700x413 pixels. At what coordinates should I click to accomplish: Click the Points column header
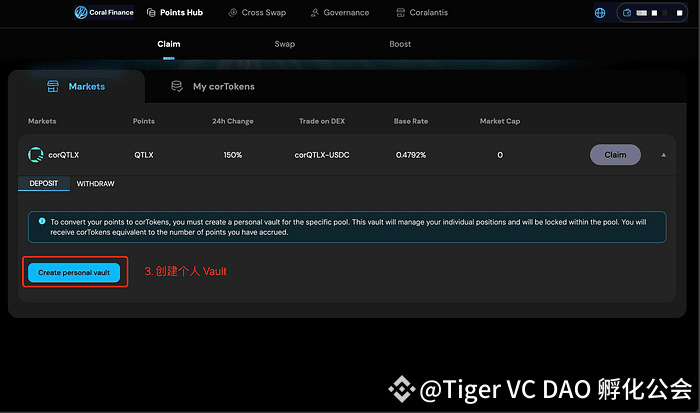click(x=144, y=121)
